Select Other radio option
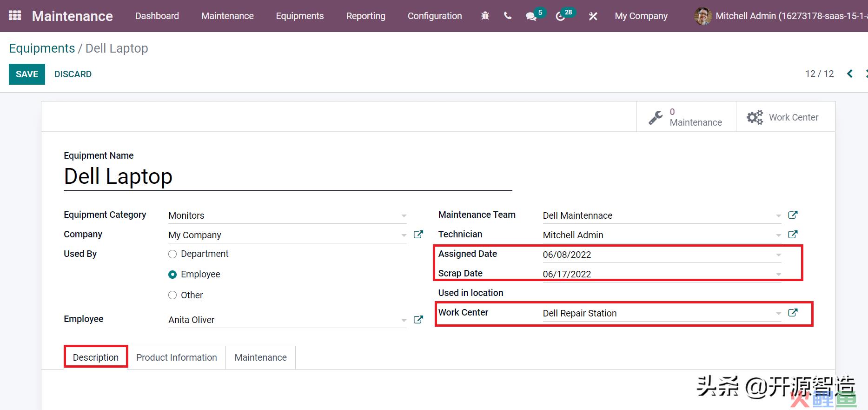868x410 pixels. point(172,295)
